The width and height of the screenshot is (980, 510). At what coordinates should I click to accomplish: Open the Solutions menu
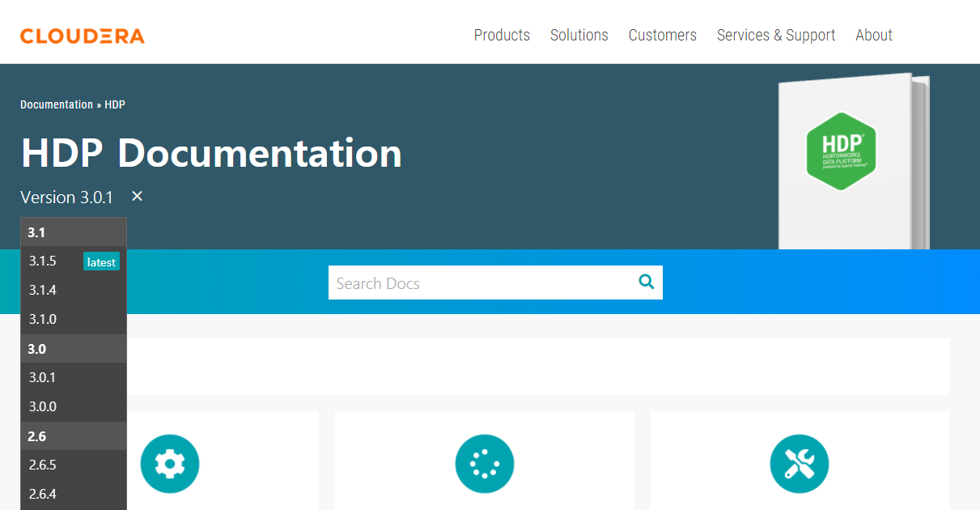pos(579,35)
